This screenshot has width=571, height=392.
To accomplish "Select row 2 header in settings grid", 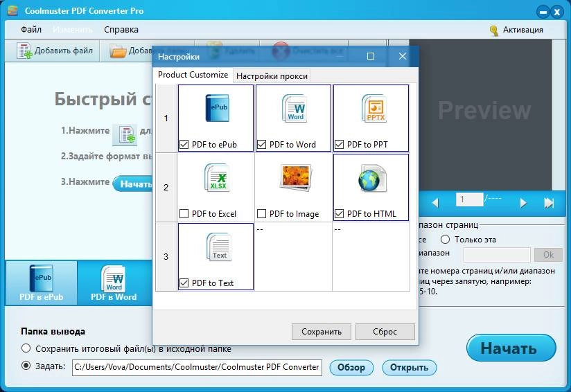I will pyautogui.click(x=166, y=188).
